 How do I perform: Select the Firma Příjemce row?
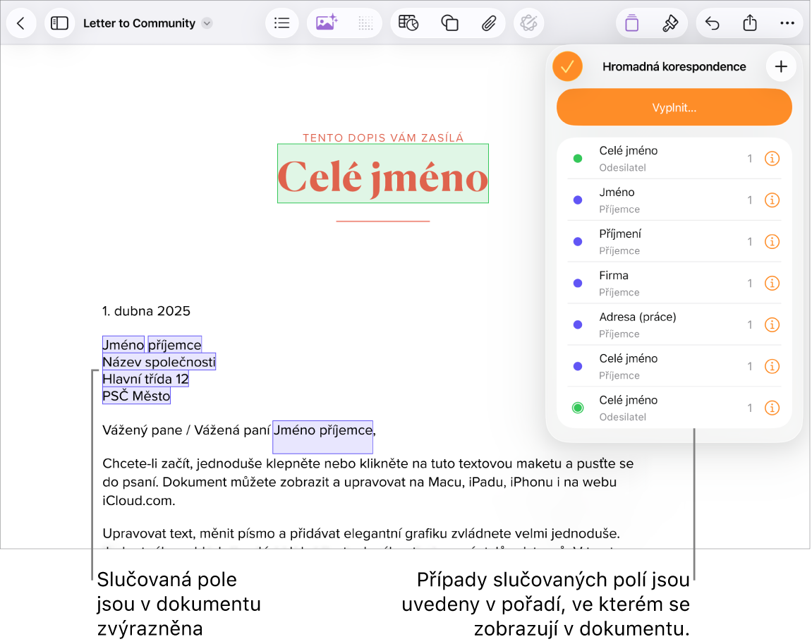[674, 284]
